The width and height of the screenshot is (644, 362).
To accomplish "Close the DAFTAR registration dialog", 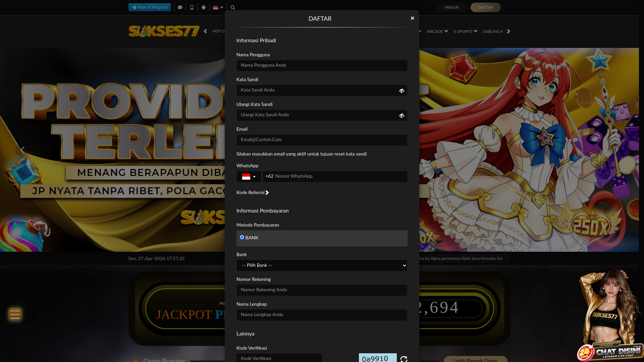I will [412, 18].
